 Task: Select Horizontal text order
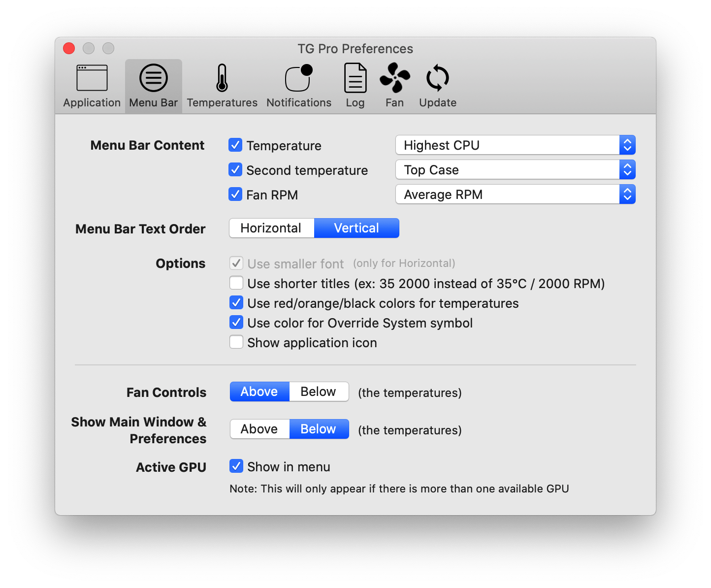point(272,228)
